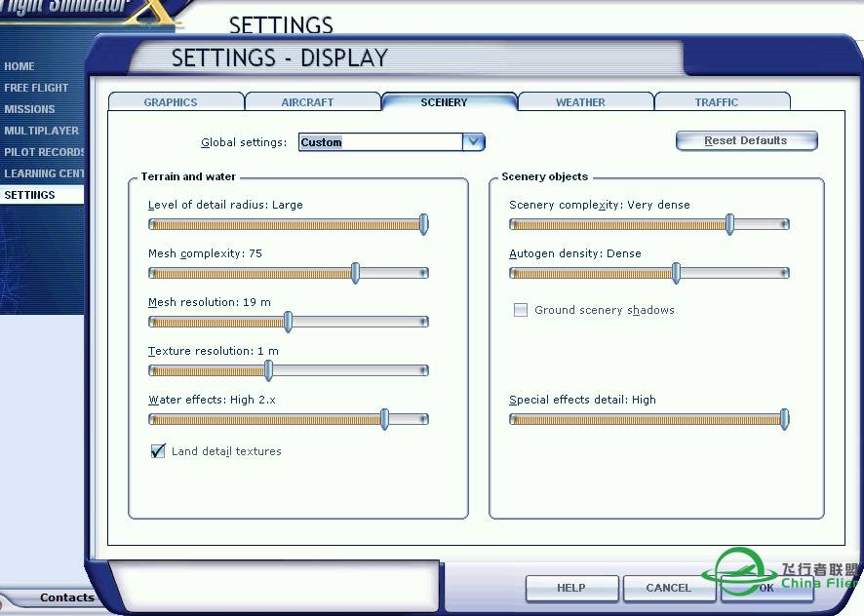Click the Level of detail radius slider handle
The width and height of the screenshot is (864, 616).
point(424,224)
